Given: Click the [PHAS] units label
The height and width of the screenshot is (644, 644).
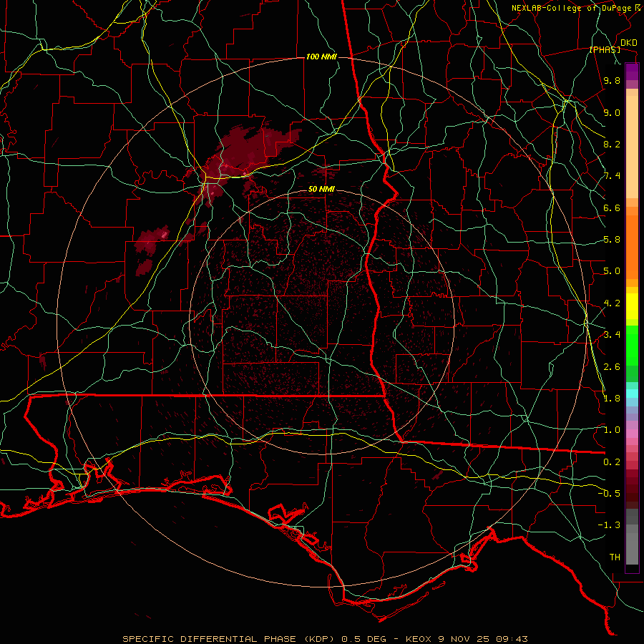Looking at the screenshot, I should coord(605,50).
